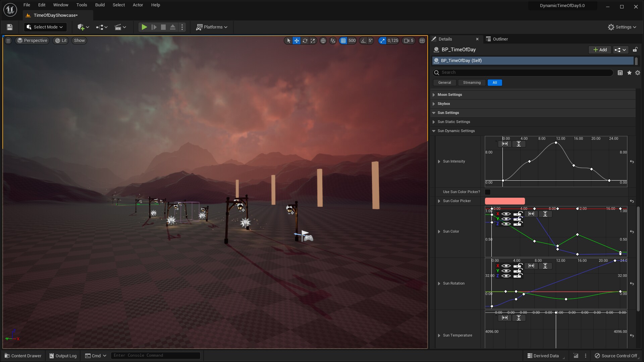
Task: Collapse the Sun Dynamic Settings section
Action: [434, 131]
